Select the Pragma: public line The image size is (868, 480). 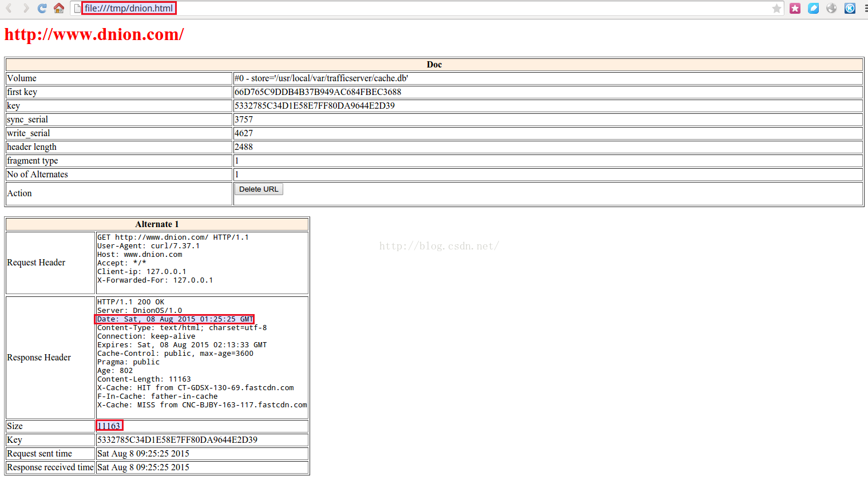pyautogui.click(x=129, y=362)
